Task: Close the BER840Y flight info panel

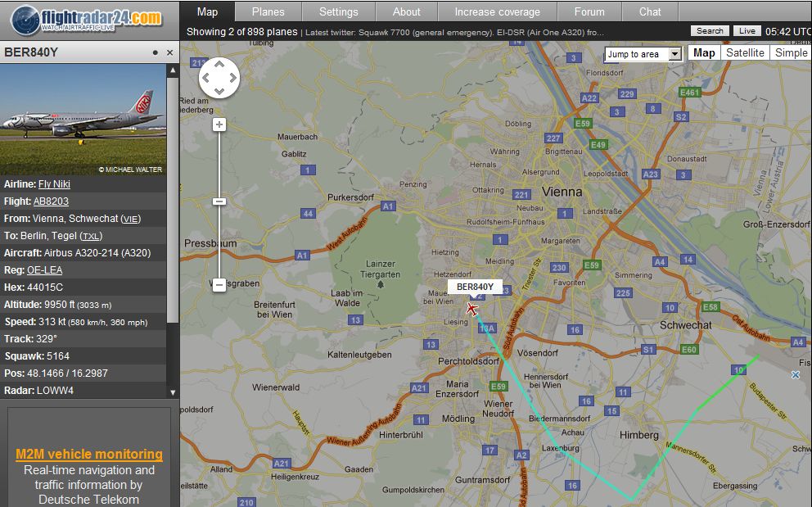Action: coord(169,52)
